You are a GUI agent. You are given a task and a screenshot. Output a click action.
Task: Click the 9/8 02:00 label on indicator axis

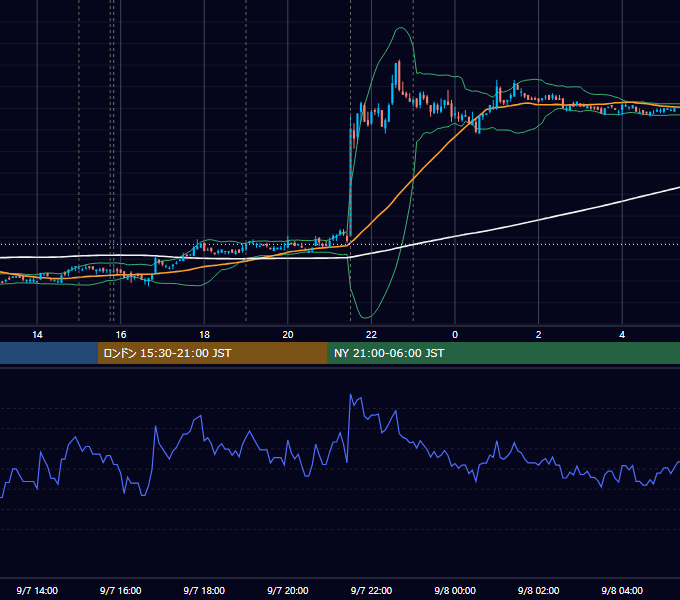539,590
